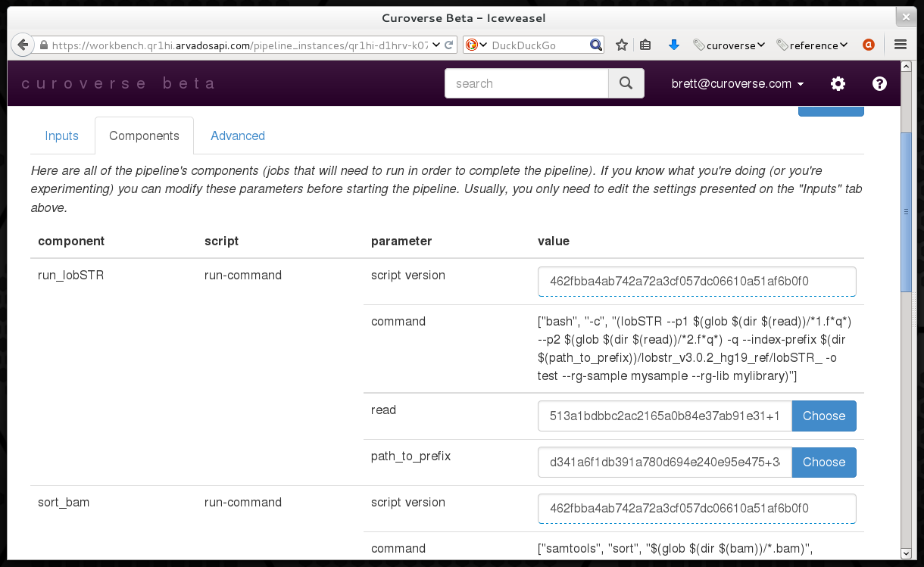The width and height of the screenshot is (924, 567).
Task: Click the magnifier button beside the Curoverse search box
Action: tap(626, 84)
